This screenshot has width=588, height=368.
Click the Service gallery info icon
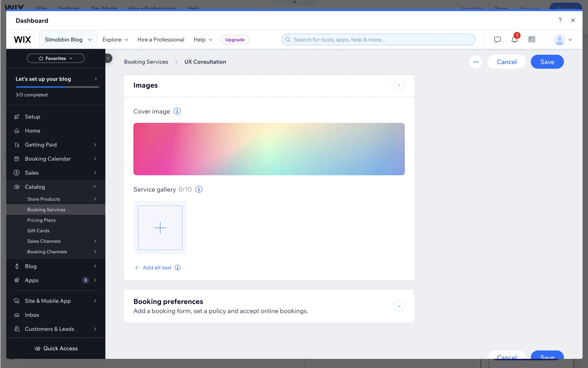[199, 190]
